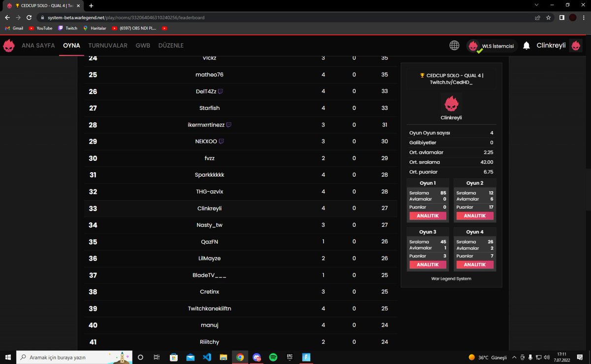This screenshot has width=591, height=364.
Task: Open Spotify from the taskbar
Action: (x=273, y=358)
